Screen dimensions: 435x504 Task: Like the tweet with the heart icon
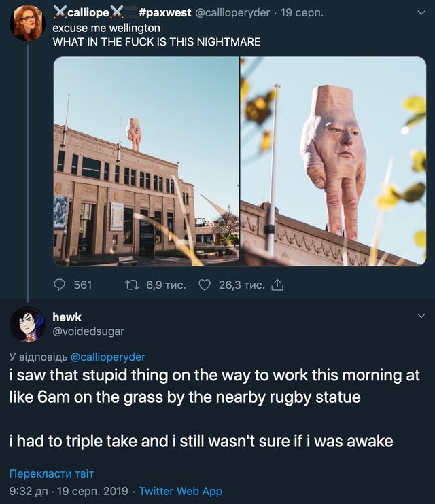(205, 285)
